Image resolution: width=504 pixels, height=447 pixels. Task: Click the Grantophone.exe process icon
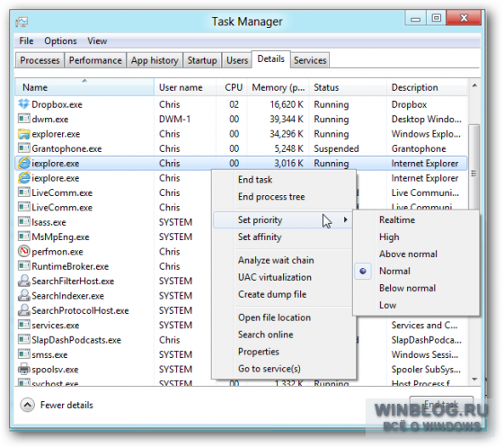[x=23, y=148]
